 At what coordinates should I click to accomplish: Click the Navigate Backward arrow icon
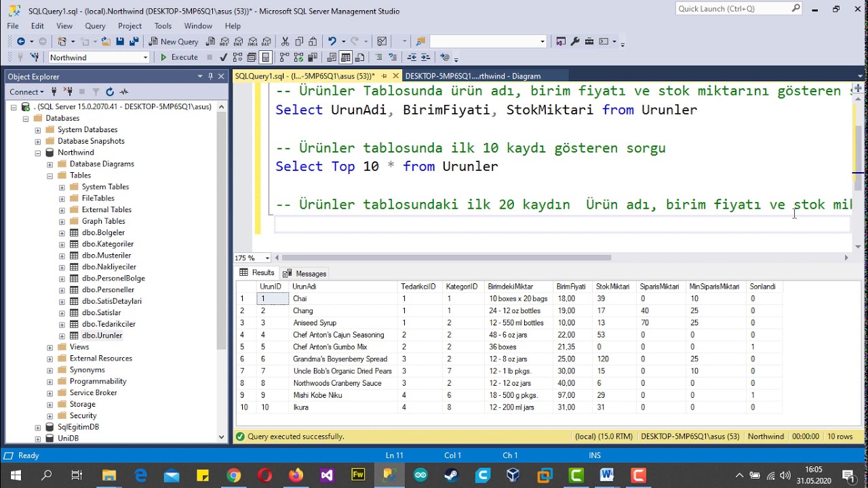pyautogui.click(x=21, y=41)
